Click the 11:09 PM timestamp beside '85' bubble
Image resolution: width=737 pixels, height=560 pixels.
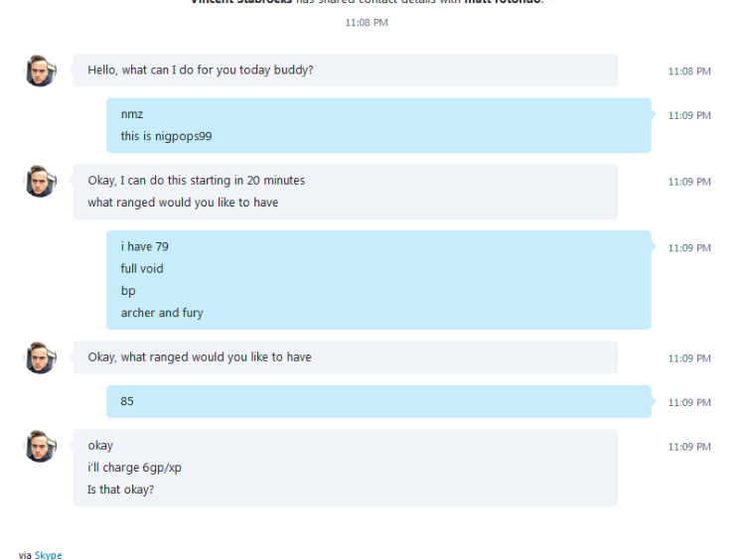pos(689,402)
